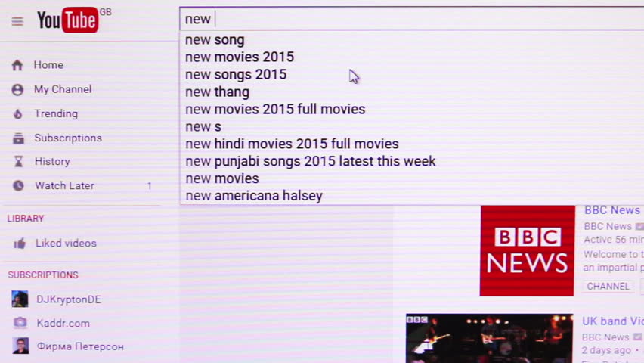Open Liked videos

tap(66, 243)
